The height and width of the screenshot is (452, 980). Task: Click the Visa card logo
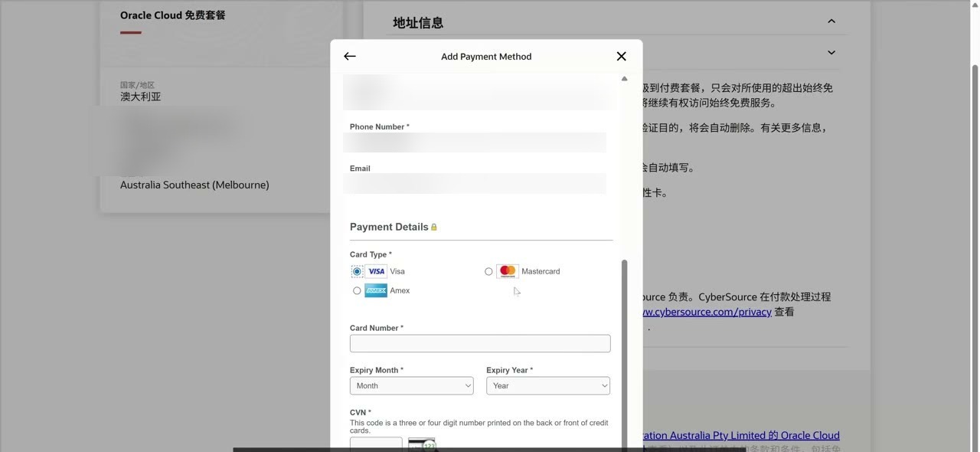pyautogui.click(x=376, y=271)
